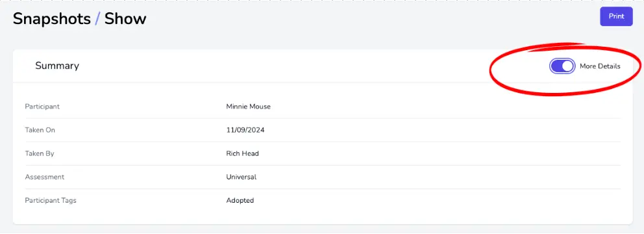Click the Assessment value Universal
The image size is (644, 234).
point(241,177)
